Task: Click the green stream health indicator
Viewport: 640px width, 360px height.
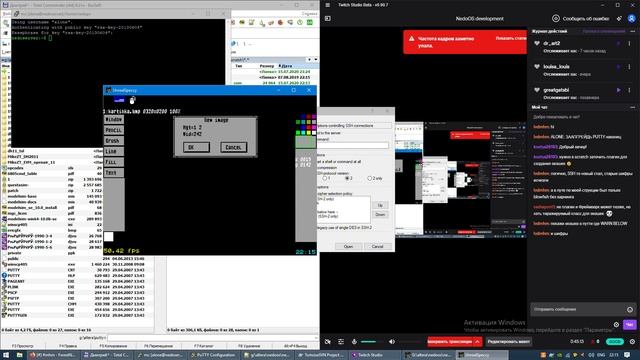Action: [x=615, y=342]
